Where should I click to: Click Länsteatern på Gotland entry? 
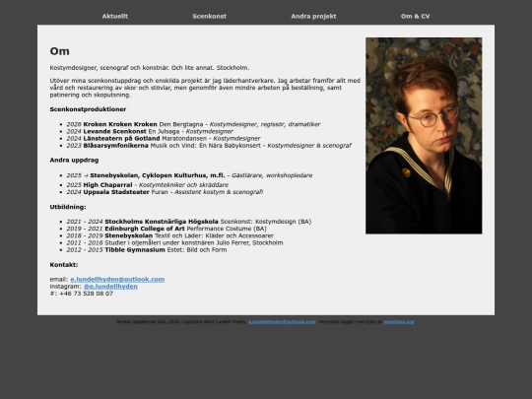click(x=164, y=139)
